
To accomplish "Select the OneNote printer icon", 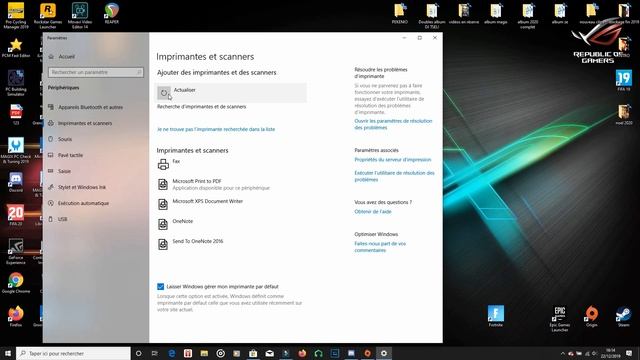I will click(163, 224).
